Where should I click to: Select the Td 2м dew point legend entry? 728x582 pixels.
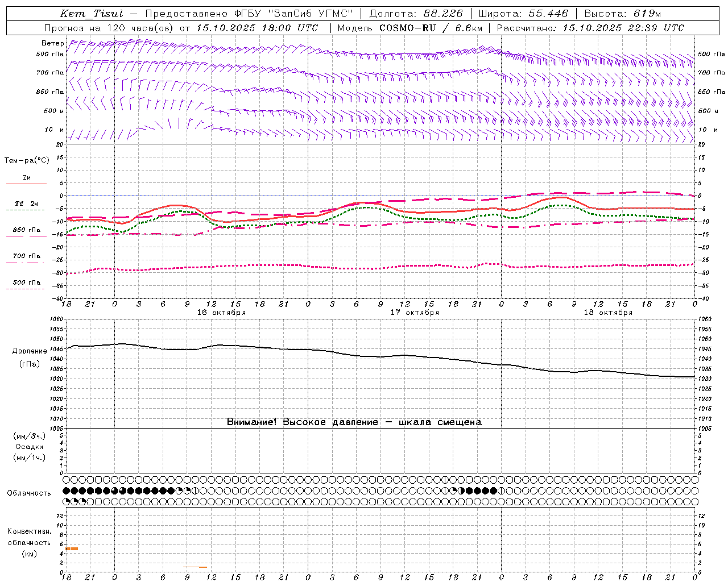click(26, 203)
